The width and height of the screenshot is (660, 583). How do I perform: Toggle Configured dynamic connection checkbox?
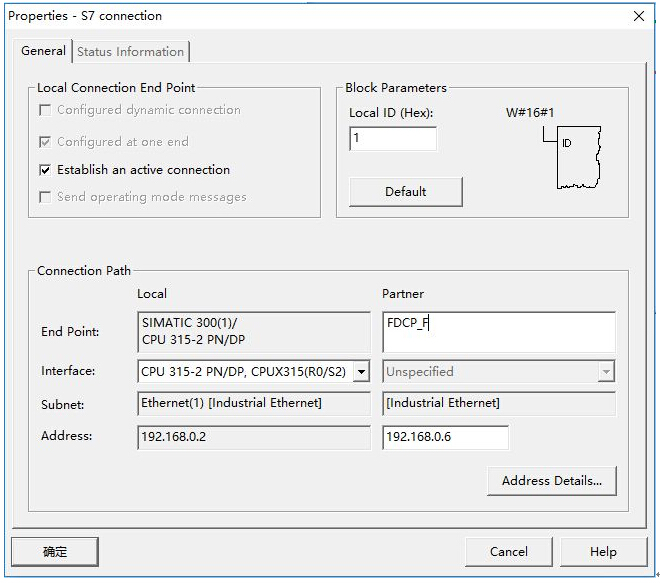pos(45,110)
